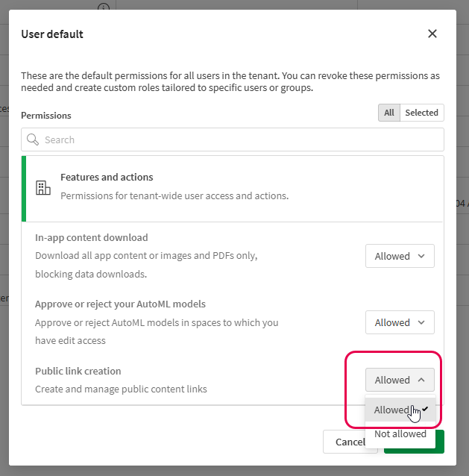
Task: Select the Features and actions section header
Action: click(107, 178)
